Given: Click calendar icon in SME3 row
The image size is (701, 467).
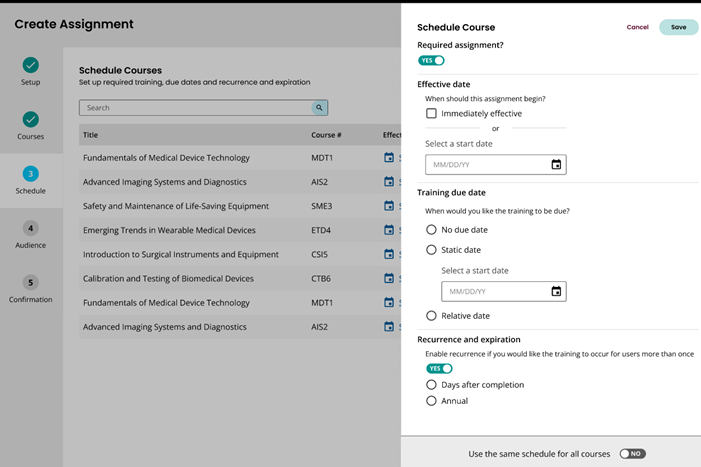Looking at the screenshot, I should pos(389,206).
